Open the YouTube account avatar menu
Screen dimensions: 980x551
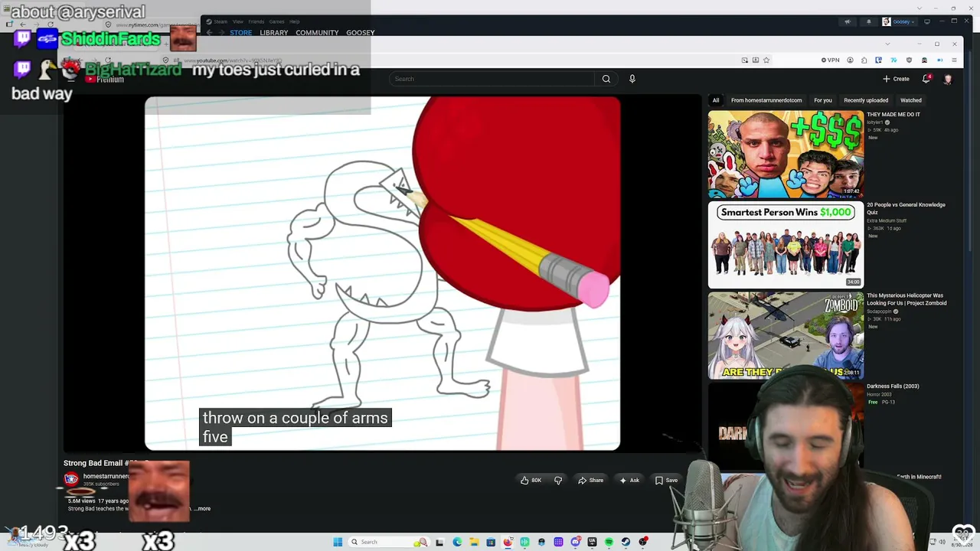tap(948, 79)
